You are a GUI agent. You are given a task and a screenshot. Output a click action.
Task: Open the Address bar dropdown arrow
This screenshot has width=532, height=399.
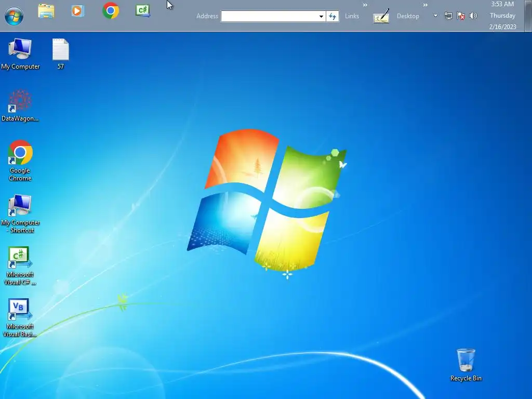coord(321,16)
